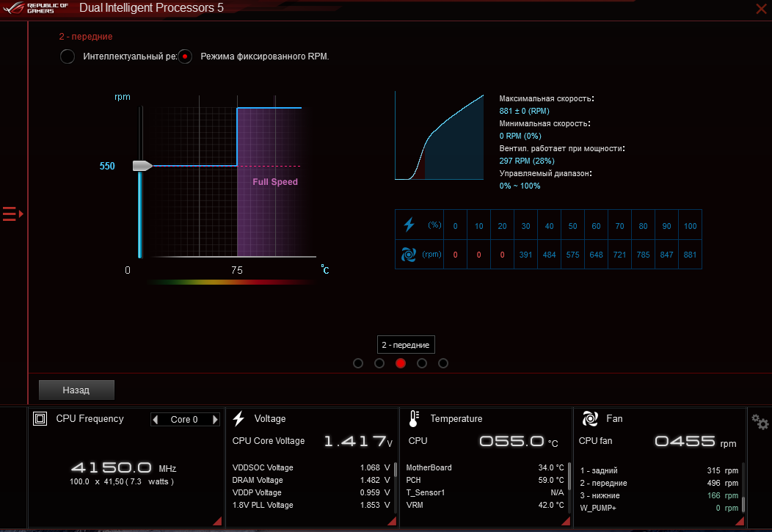Expand the Voltage panel corner triangle
This screenshot has width=772, height=532.
[x=391, y=521]
